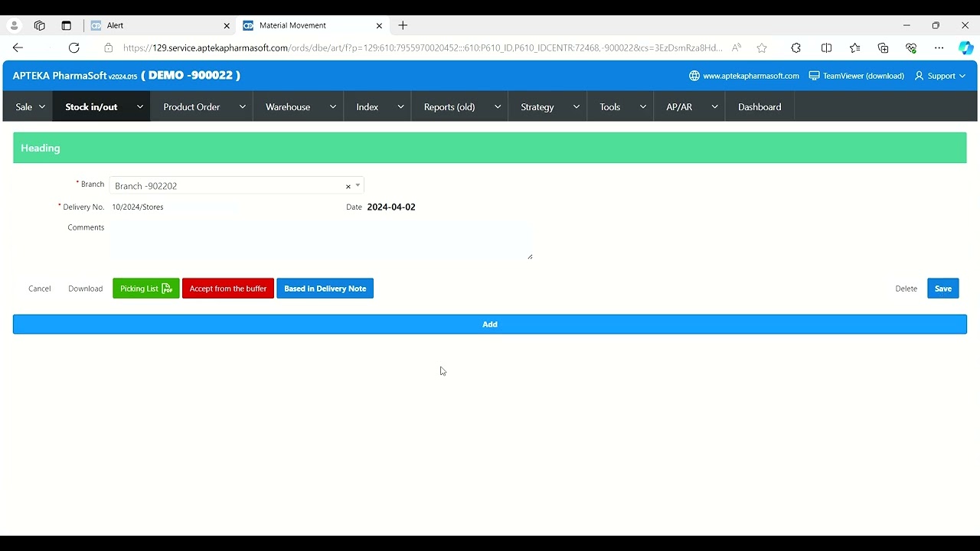This screenshot has height=551, width=980.
Task: Open the Index menu
Action: (x=367, y=107)
